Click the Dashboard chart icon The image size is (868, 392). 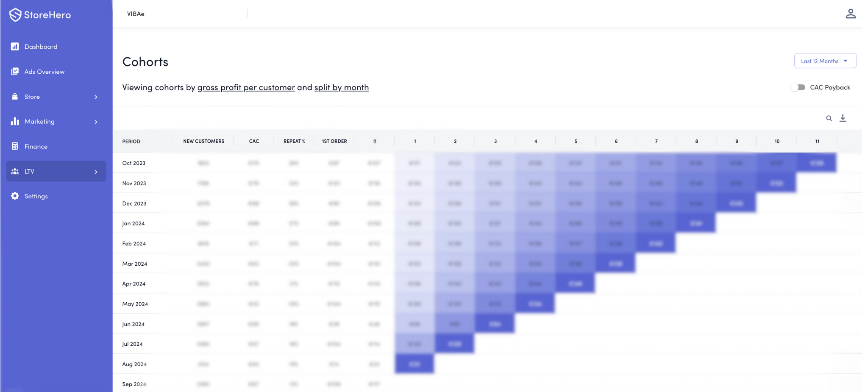click(x=15, y=47)
